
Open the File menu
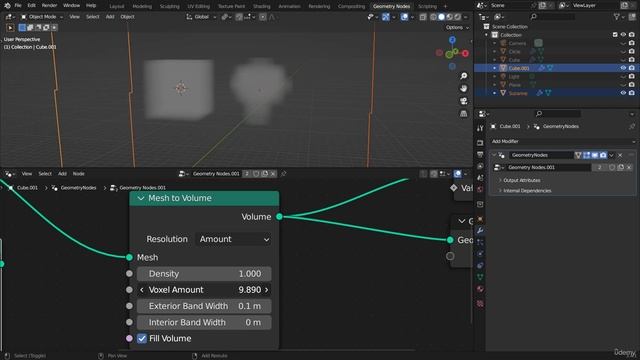tap(18, 5)
